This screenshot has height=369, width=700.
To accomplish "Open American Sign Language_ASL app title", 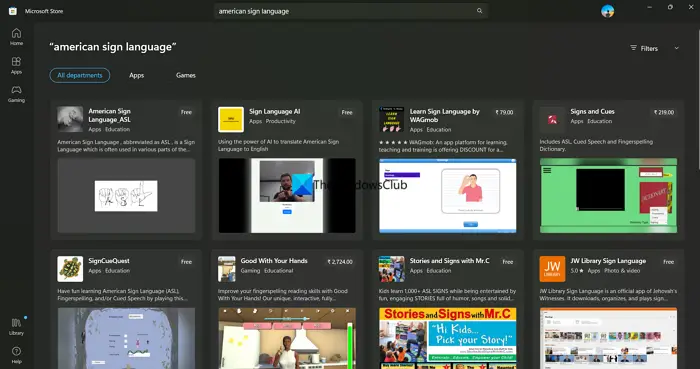I will [x=110, y=115].
